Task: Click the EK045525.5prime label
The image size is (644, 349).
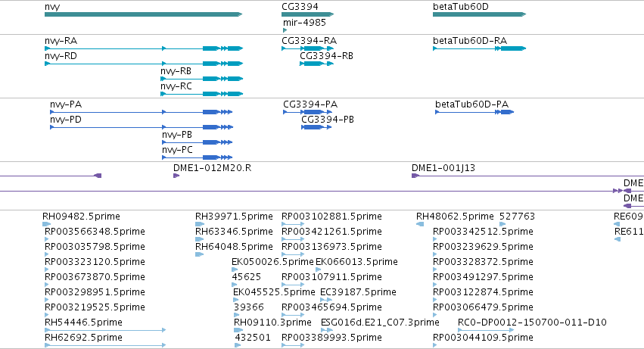Action: coord(274,292)
